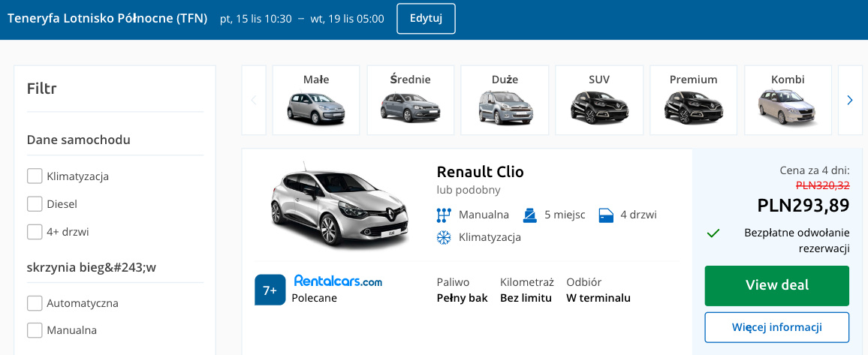The width and height of the screenshot is (868, 355).
Task: Click the snowflake air conditioning icon
Action: 444,238
